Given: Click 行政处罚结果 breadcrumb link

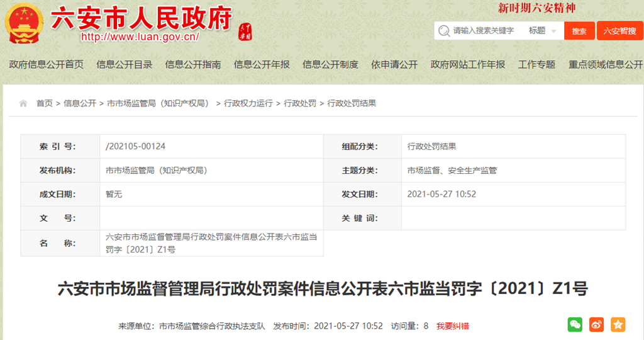Looking at the screenshot, I should (352, 104).
